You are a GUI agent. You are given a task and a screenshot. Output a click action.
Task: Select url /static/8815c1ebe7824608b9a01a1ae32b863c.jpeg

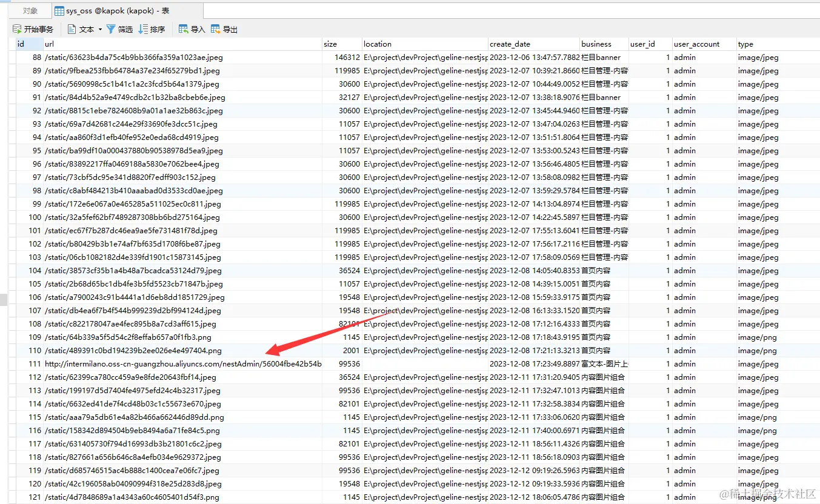pyautogui.click(x=182, y=111)
